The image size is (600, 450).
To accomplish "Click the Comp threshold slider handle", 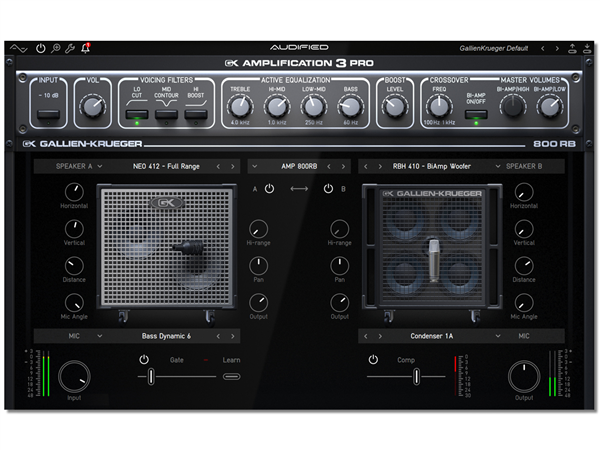I will (x=414, y=376).
